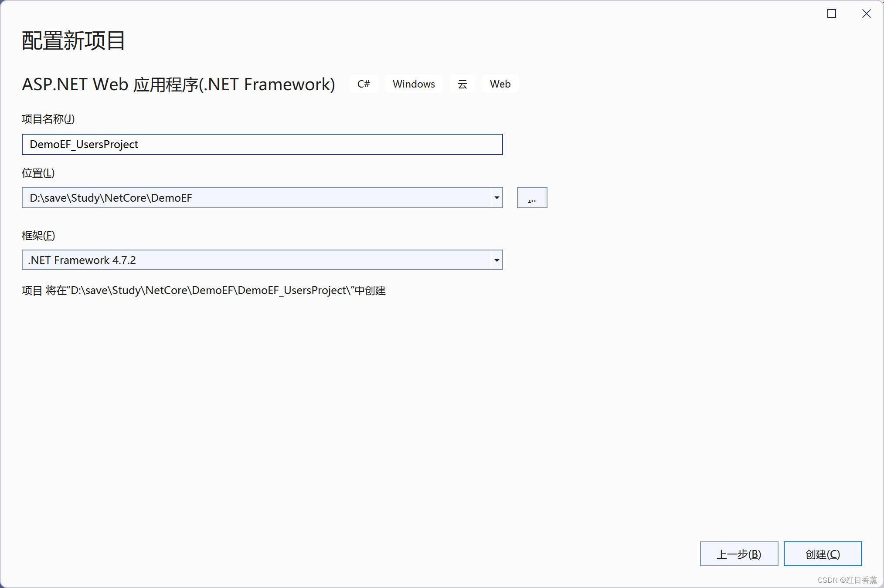Screen dimensions: 884x588
Task: Click the 云 cloud tag
Action: [462, 84]
